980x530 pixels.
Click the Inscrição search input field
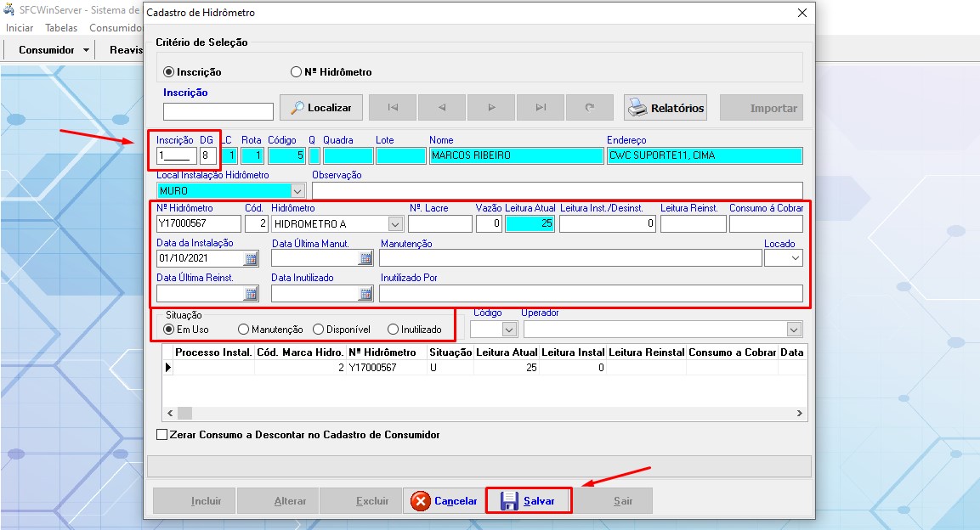pos(218,111)
